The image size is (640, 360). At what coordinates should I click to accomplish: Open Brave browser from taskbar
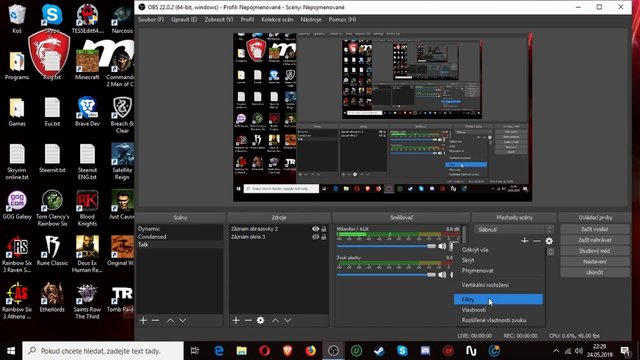coord(287,351)
